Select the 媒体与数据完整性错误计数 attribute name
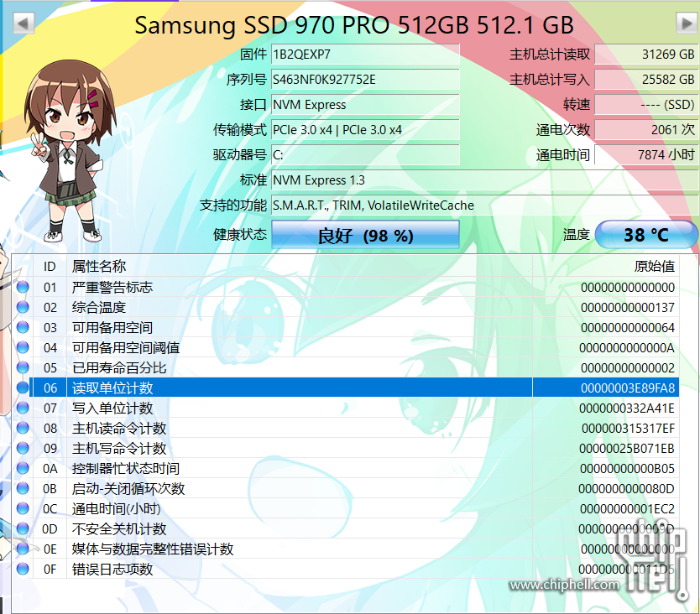The width and height of the screenshot is (700, 614). pos(153,549)
